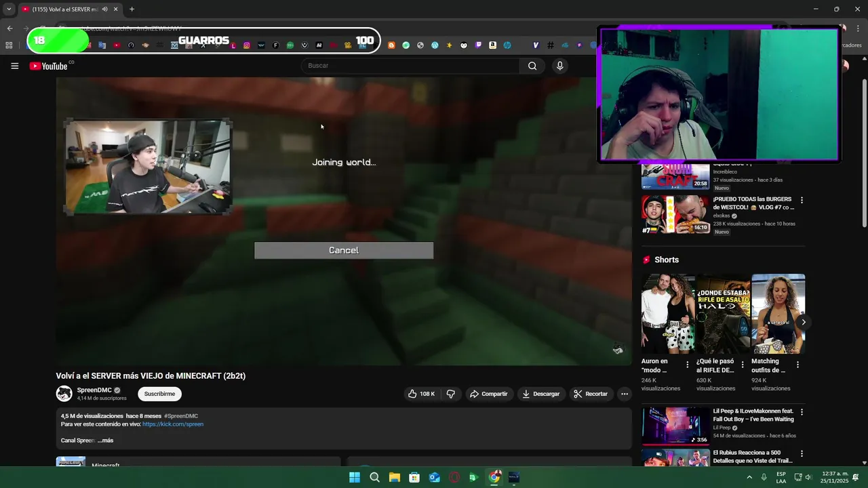Viewport: 868px width, 488px height.
Task: Open a new browser tab
Action: coord(132,9)
